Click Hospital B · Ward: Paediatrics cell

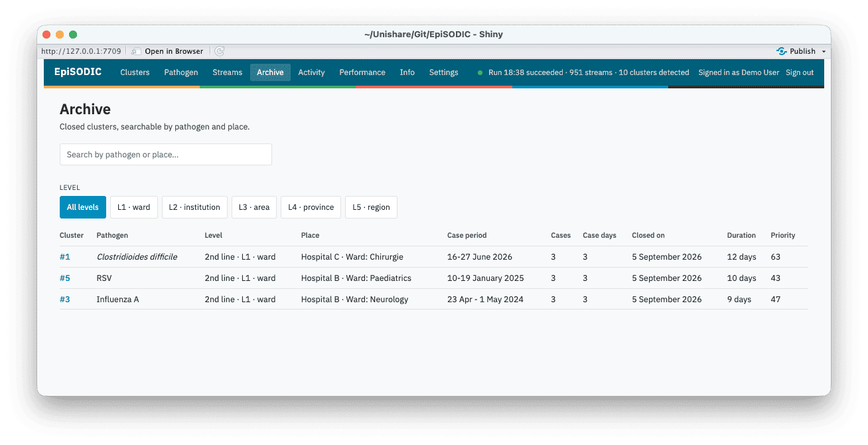click(356, 278)
